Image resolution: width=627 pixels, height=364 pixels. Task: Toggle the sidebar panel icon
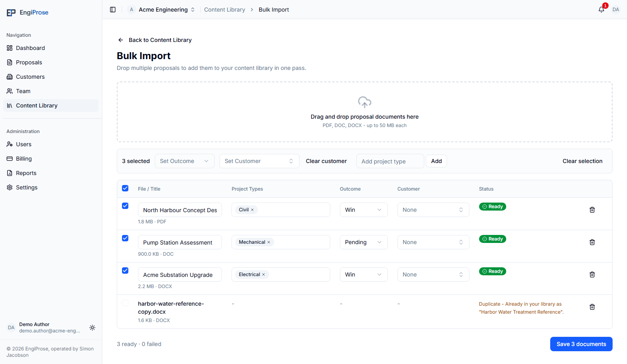(113, 10)
